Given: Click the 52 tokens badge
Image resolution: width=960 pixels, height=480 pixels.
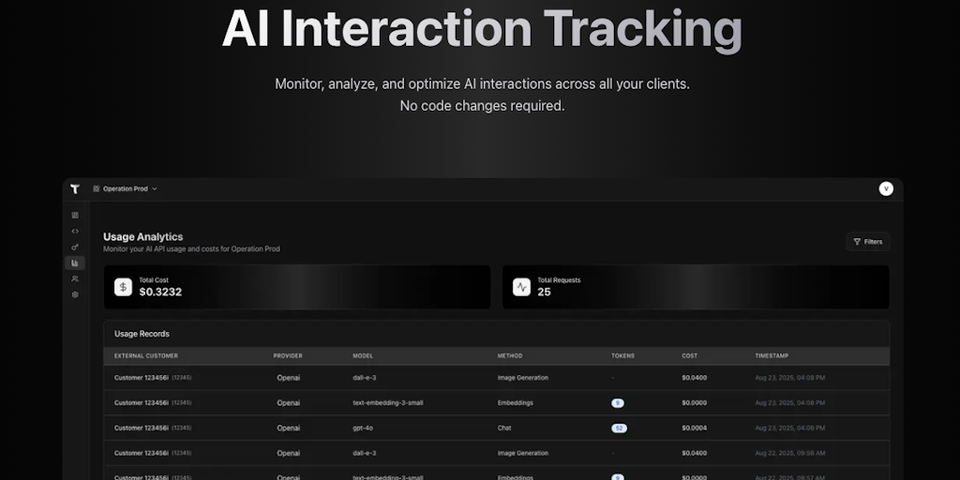Looking at the screenshot, I should (619, 429).
